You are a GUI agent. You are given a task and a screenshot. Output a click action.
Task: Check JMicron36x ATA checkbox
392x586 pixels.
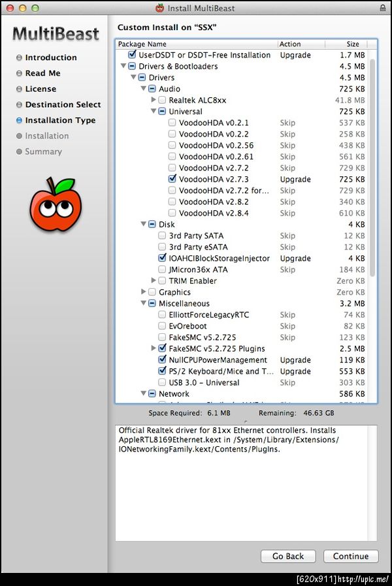[162, 269]
